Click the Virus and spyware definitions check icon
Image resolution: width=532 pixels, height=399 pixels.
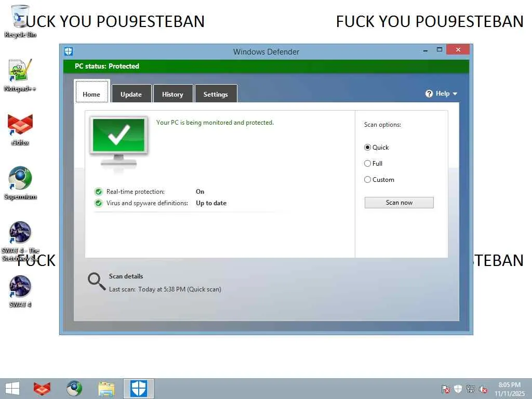98,203
